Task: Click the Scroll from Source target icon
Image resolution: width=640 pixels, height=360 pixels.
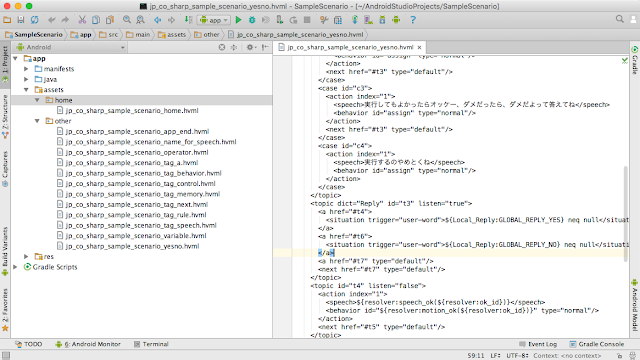Action: (222, 47)
